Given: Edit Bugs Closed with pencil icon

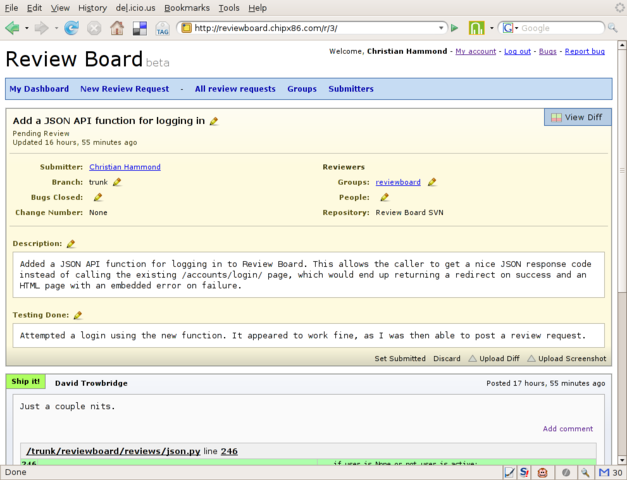Looking at the screenshot, I should tap(98, 197).
